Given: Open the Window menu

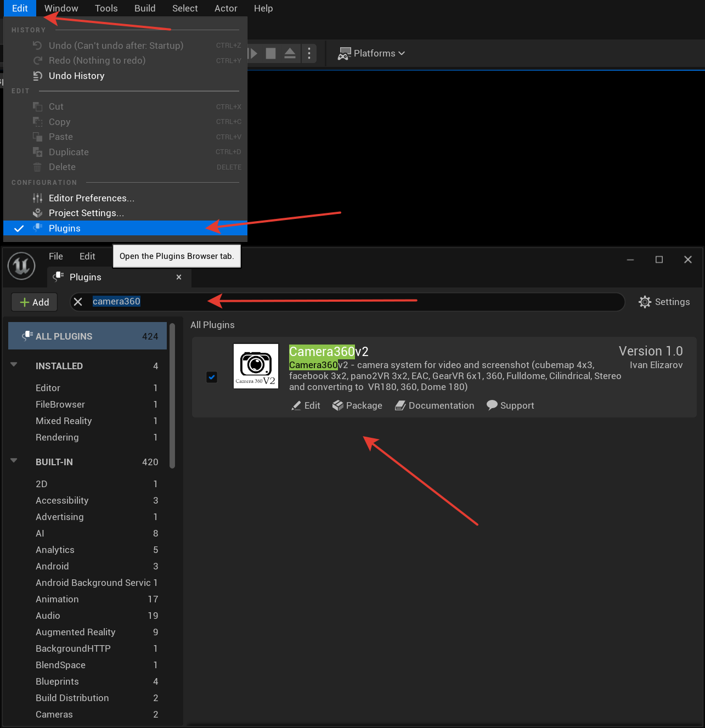Looking at the screenshot, I should tap(61, 8).
